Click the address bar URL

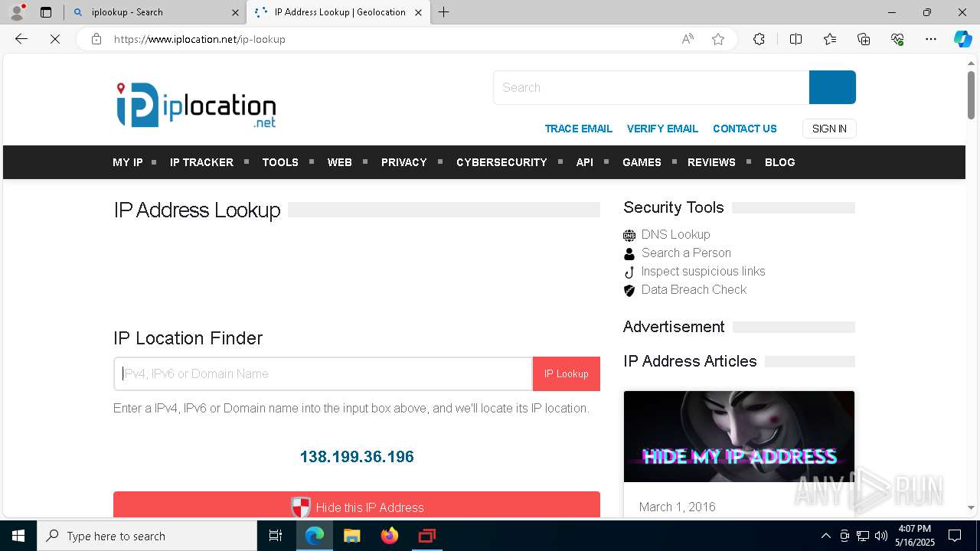tap(199, 39)
